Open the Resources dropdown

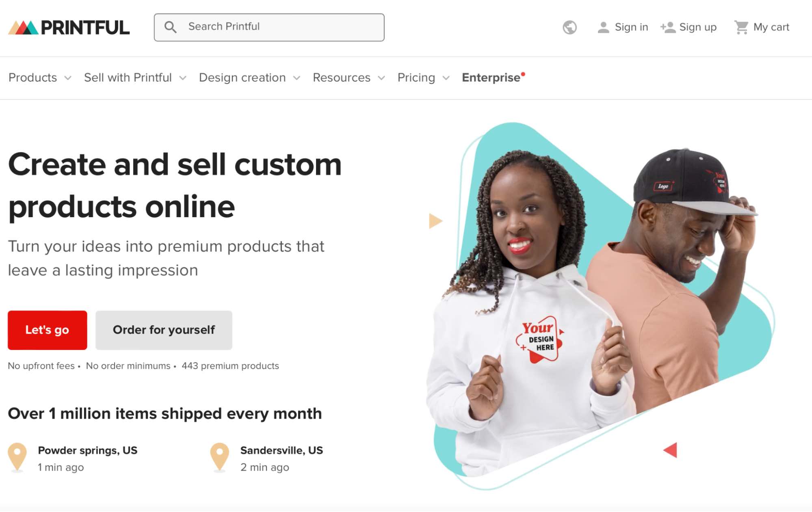tap(348, 78)
